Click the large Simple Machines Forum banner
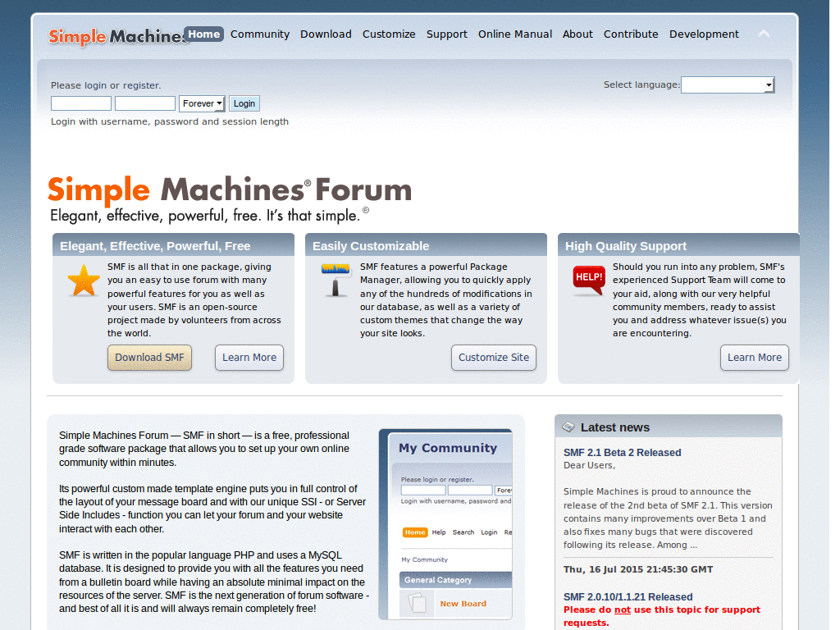 click(230, 199)
